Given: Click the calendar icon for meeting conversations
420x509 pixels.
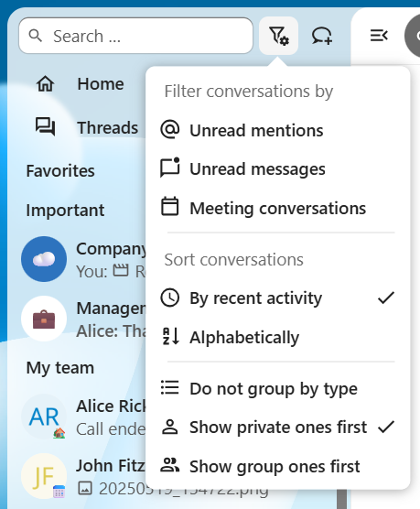Looking at the screenshot, I should tap(170, 206).
